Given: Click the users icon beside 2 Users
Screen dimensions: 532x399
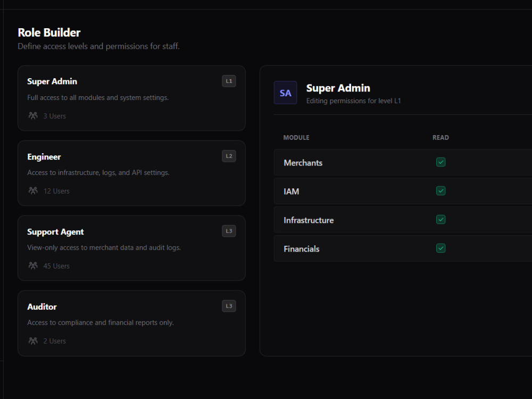Looking at the screenshot, I should point(33,340).
